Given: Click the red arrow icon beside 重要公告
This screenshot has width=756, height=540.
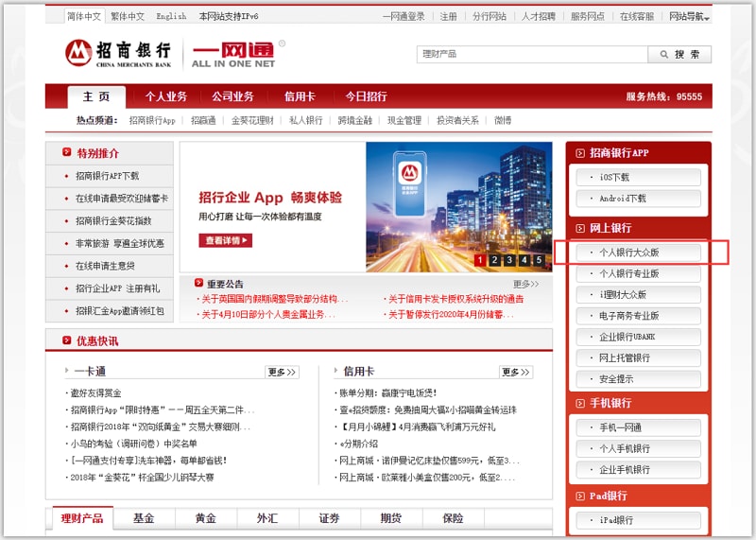Looking at the screenshot, I should click(x=198, y=283).
